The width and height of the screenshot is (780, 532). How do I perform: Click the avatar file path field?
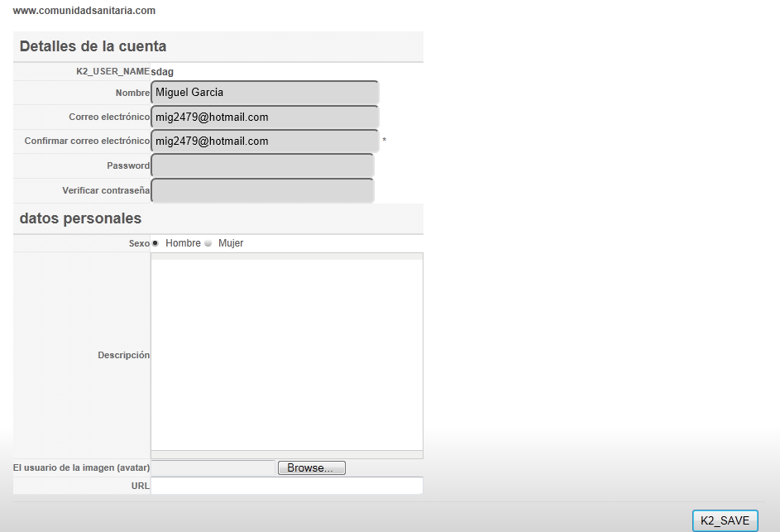213,467
